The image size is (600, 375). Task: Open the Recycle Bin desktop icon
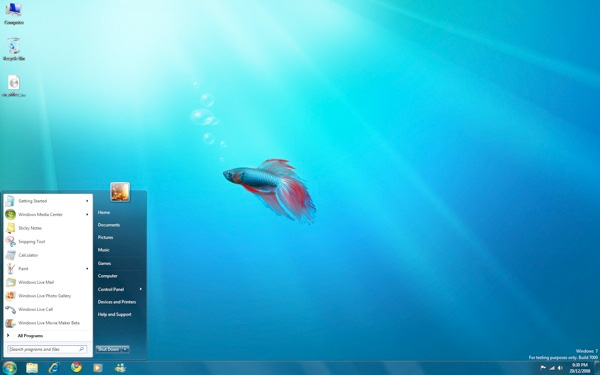click(14, 49)
